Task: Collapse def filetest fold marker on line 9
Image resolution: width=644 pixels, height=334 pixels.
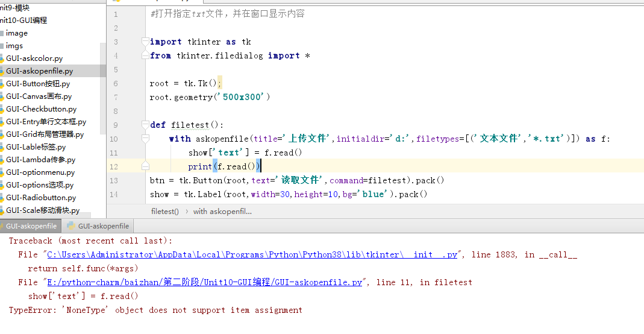Action: click(x=145, y=124)
